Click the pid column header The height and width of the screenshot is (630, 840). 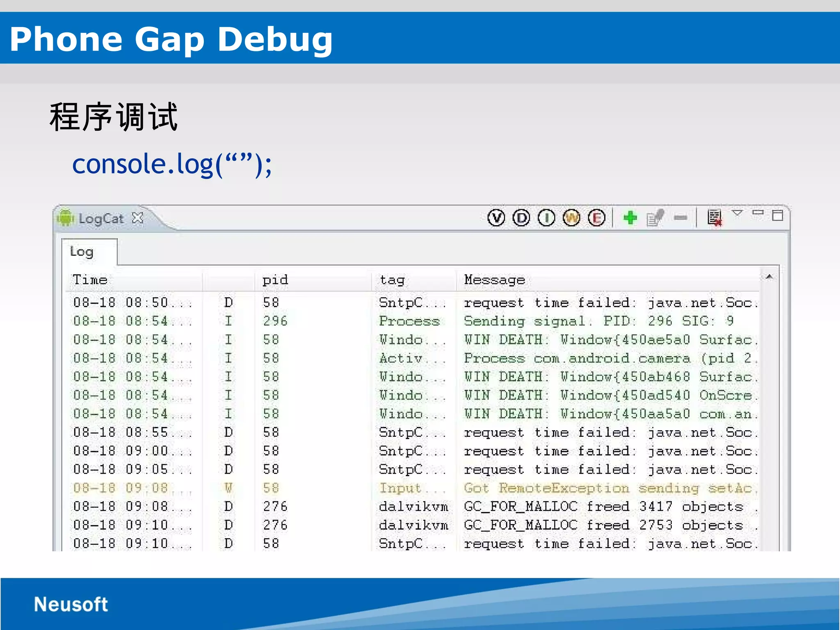[x=313, y=280]
